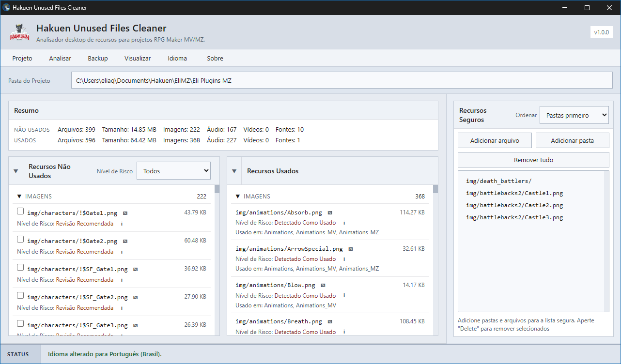
Task: Open risk info icon for !$SF_Gate1.png
Action: point(122,280)
